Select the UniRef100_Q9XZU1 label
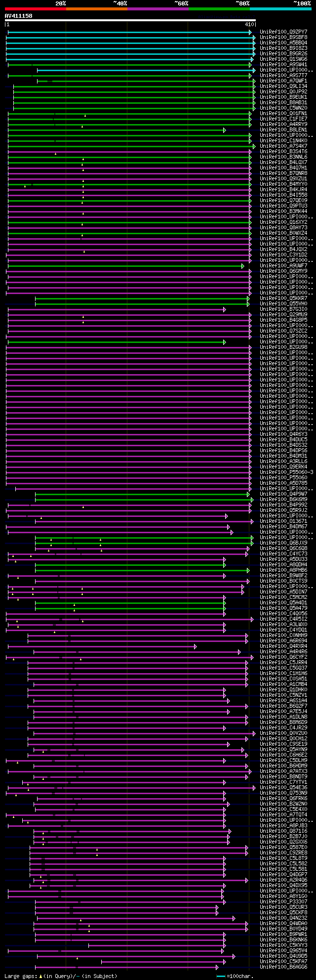This screenshot has width=316, height=980. 283,179
